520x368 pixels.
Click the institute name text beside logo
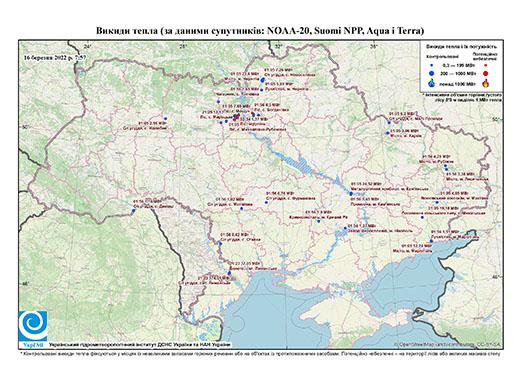pyautogui.click(x=139, y=345)
